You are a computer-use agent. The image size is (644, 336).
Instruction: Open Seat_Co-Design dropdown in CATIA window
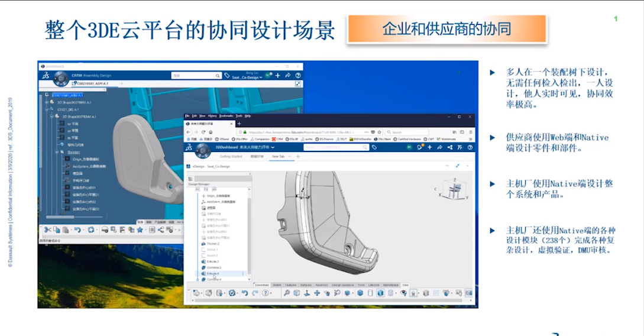pyautogui.click(x=247, y=77)
